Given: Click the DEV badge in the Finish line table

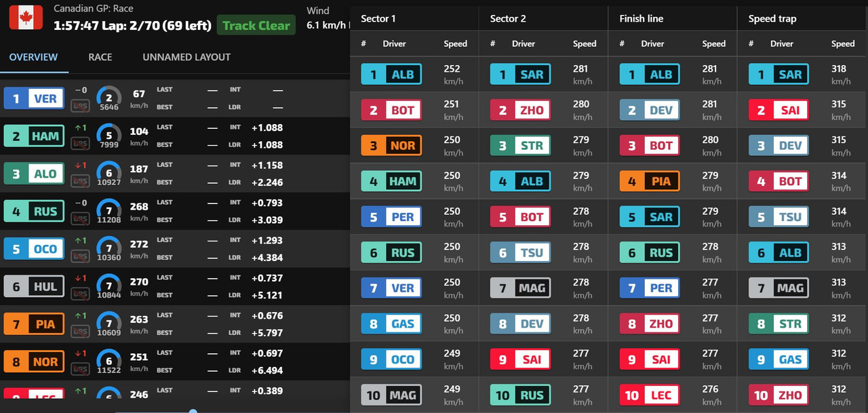Looking at the screenshot, I should click(x=650, y=110).
